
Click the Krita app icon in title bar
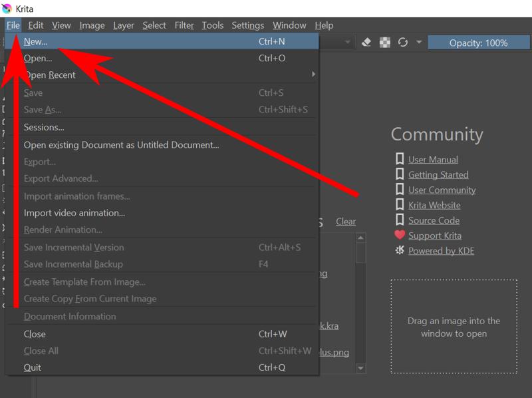pos(7,7)
